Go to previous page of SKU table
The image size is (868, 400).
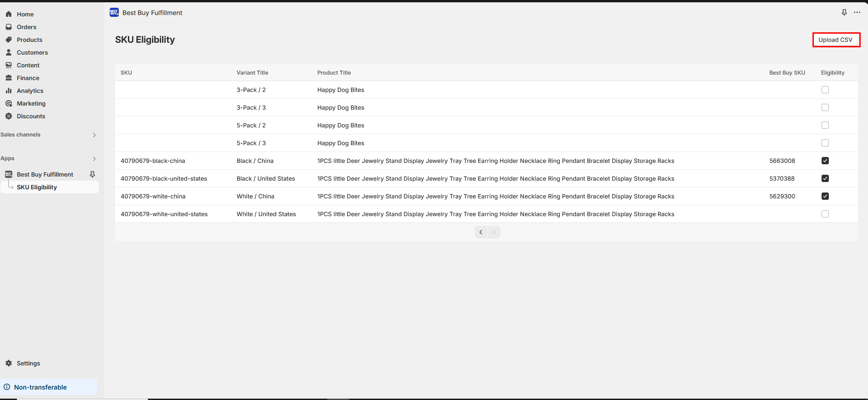481,232
